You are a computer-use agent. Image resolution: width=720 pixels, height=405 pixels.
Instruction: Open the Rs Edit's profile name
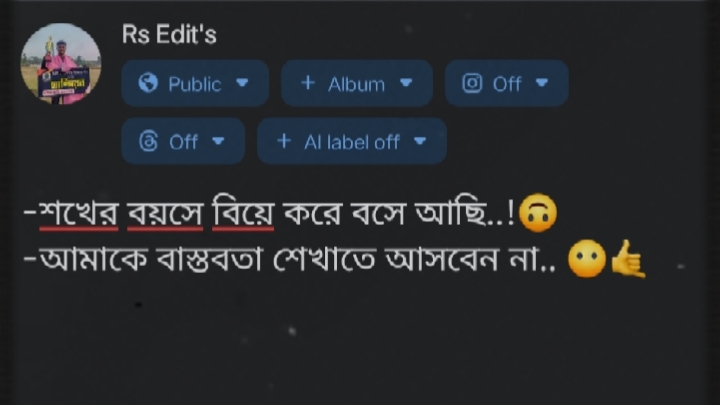pos(169,34)
